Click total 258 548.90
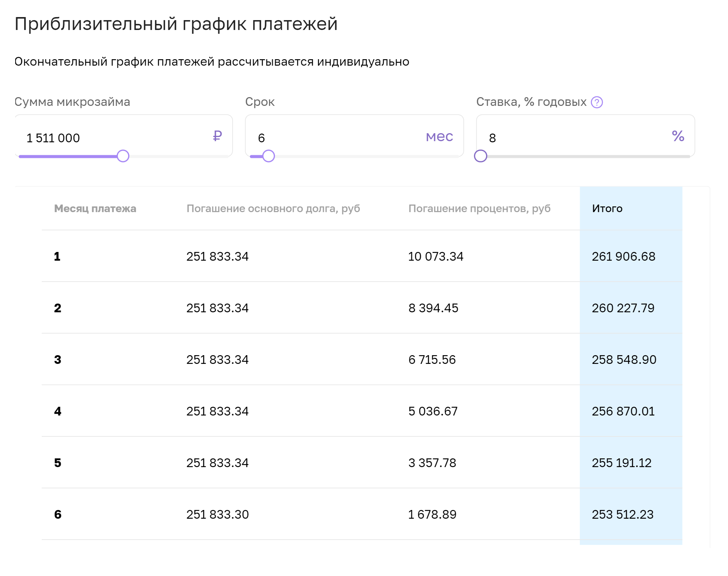This screenshot has height=576, width=728. (x=624, y=360)
